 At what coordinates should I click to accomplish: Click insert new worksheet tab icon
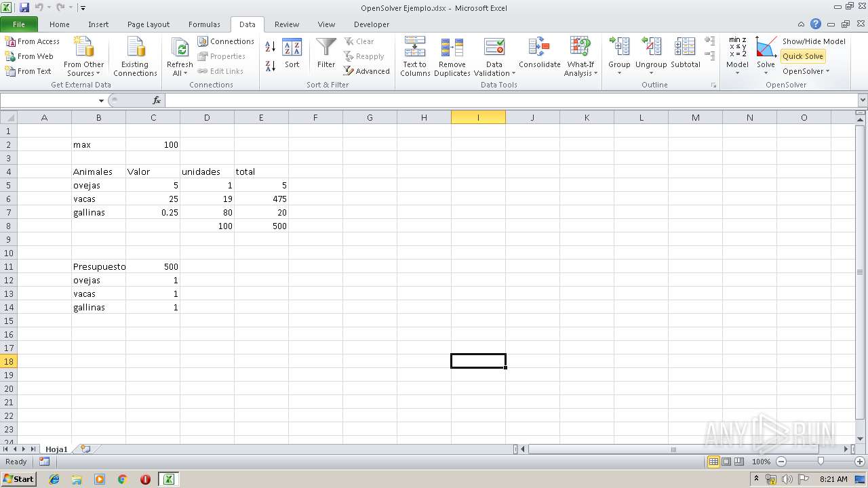point(85,449)
